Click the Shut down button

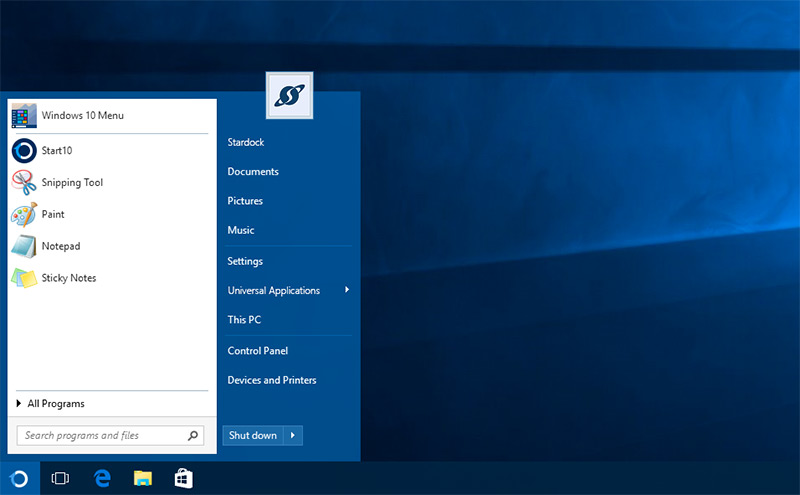[253, 435]
